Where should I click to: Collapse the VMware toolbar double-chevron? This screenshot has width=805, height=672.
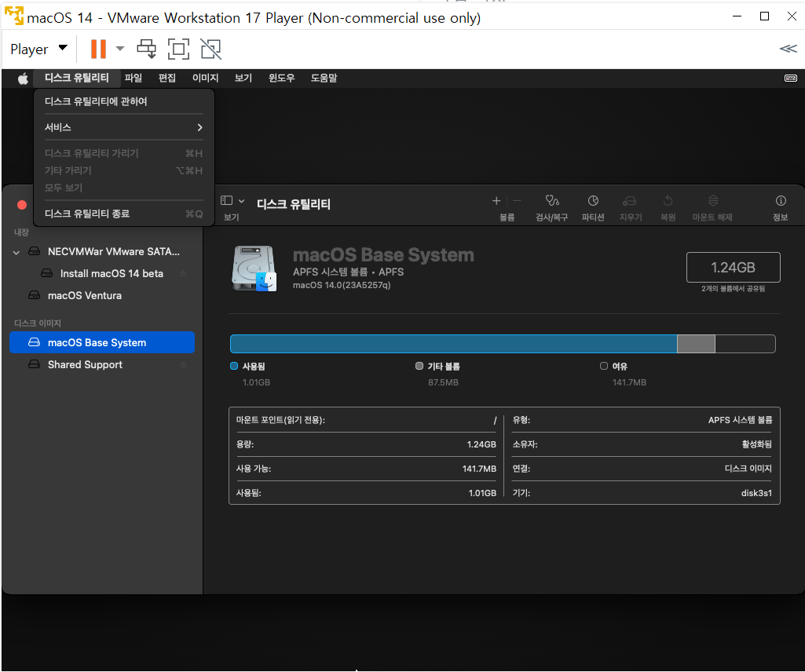click(x=788, y=49)
